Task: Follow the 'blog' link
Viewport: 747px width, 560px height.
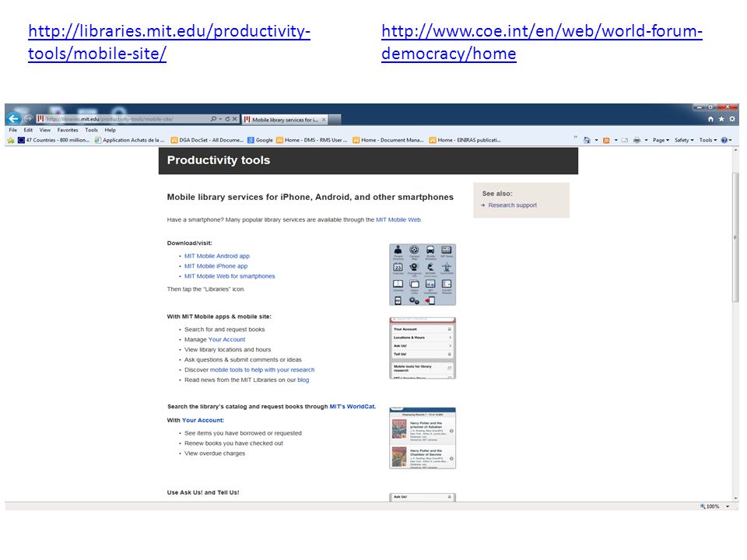Action: point(303,380)
